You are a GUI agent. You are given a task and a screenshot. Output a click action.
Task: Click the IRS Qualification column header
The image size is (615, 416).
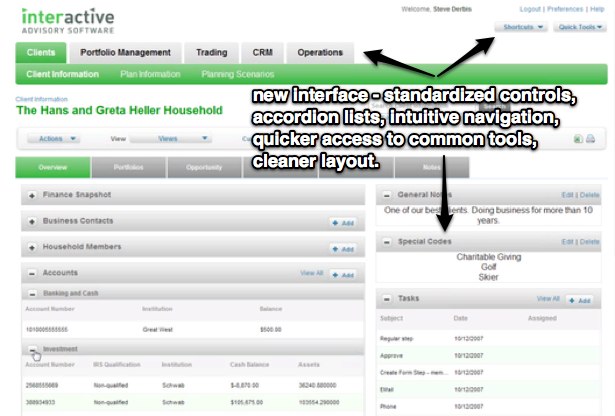[x=117, y=365]
